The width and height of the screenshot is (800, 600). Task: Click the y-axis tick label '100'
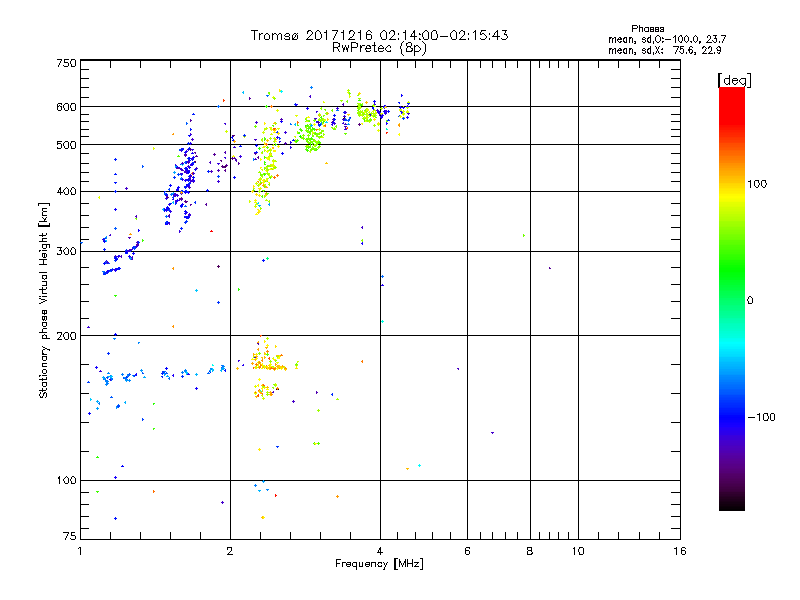click(66, 481)
